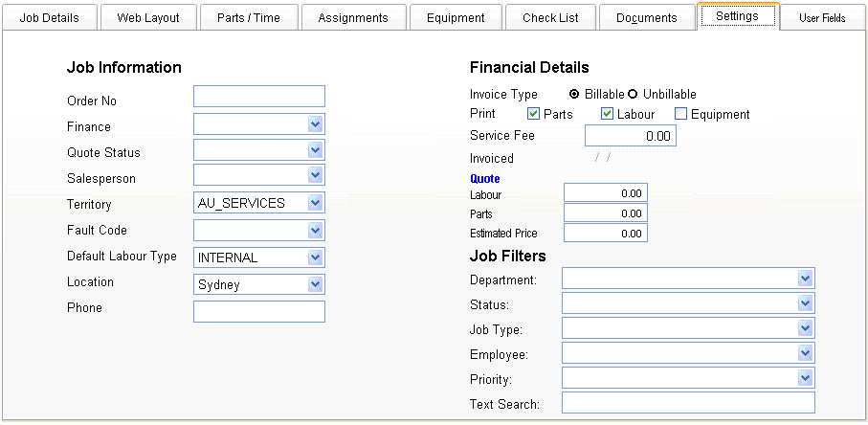Switch to the Job Details tab
The width and height of the screenshot is (868, 425).
click(49, 17)
